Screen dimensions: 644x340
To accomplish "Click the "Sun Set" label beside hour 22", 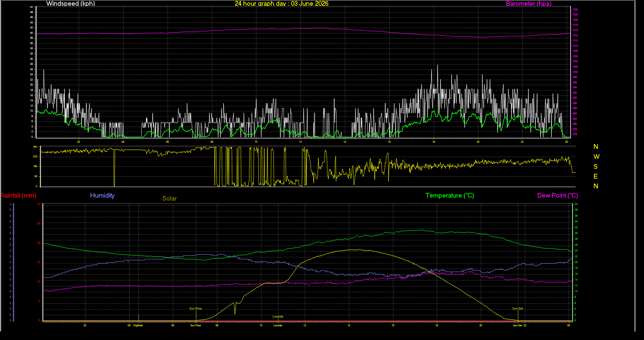I will pos(517,325).
